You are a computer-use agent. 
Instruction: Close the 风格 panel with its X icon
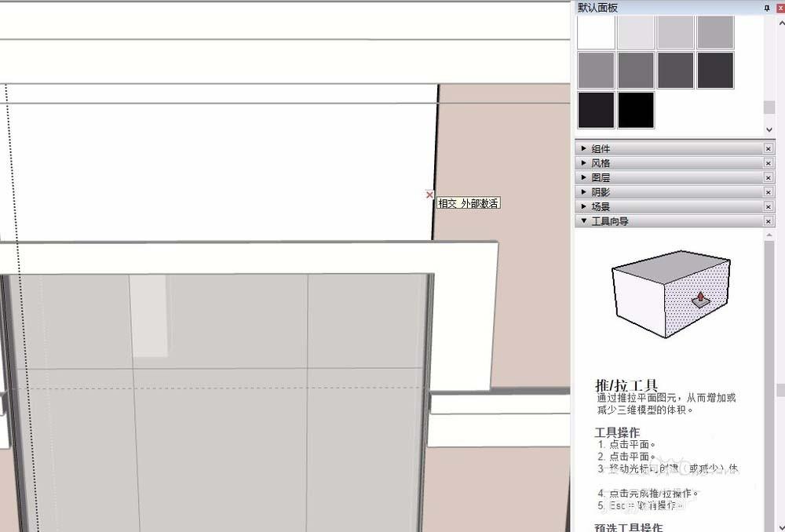pos(768,162)
